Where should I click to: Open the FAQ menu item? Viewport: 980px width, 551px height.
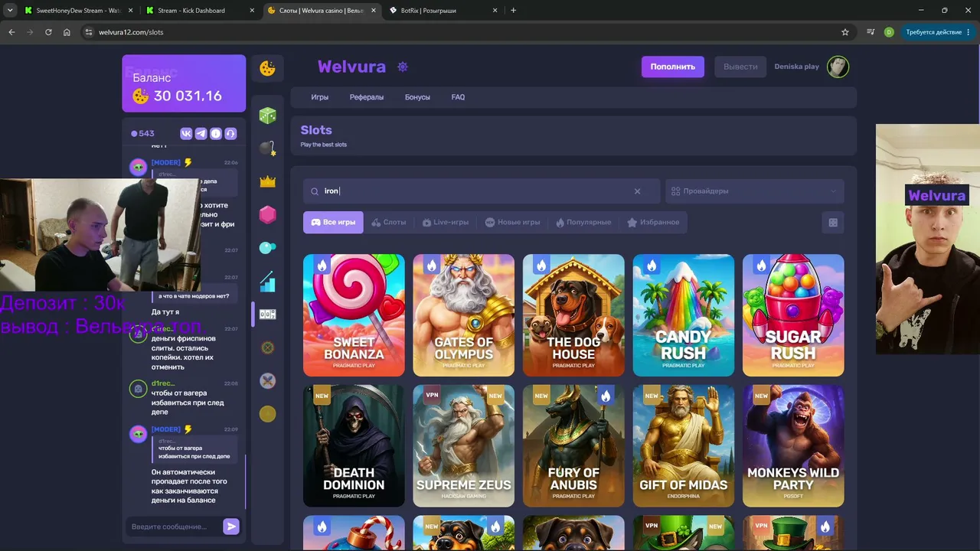458,97
